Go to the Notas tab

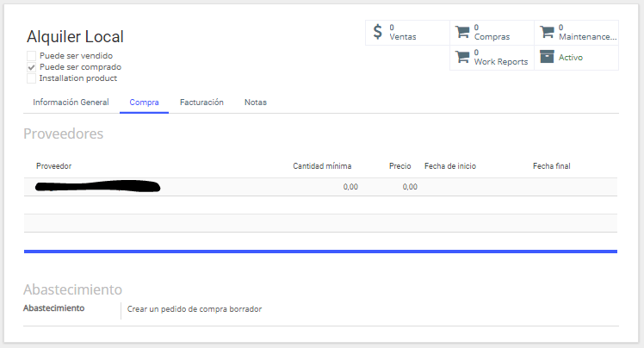256,103
